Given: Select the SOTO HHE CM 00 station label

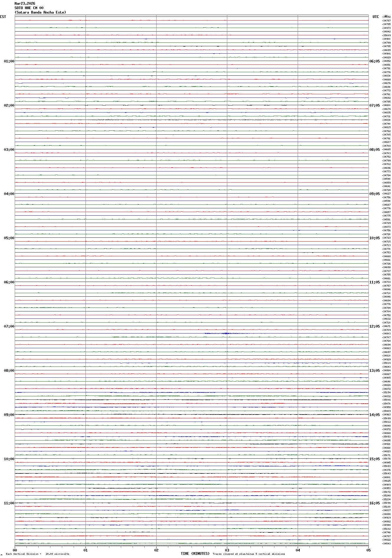Looking at the screenshot, I should (29, 8).
